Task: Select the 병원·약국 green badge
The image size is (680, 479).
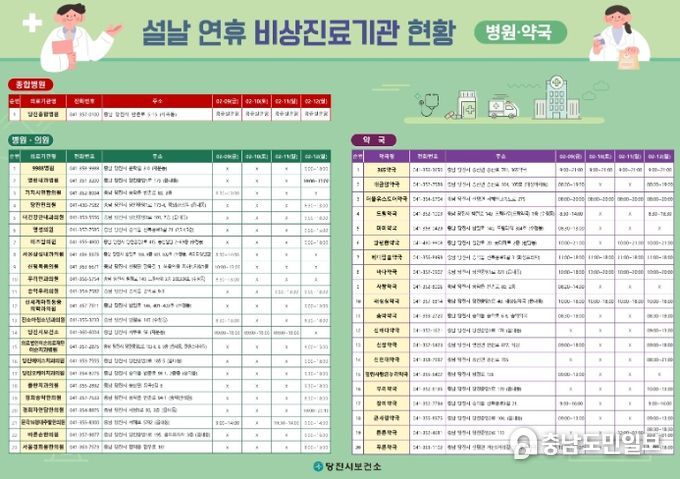Action: [520, 32]
